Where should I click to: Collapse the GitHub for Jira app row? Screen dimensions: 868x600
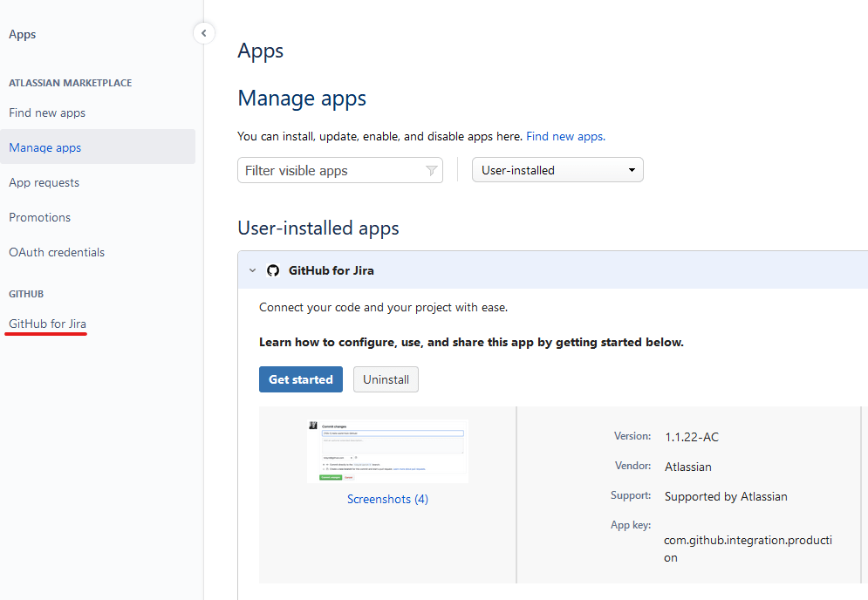252,270
